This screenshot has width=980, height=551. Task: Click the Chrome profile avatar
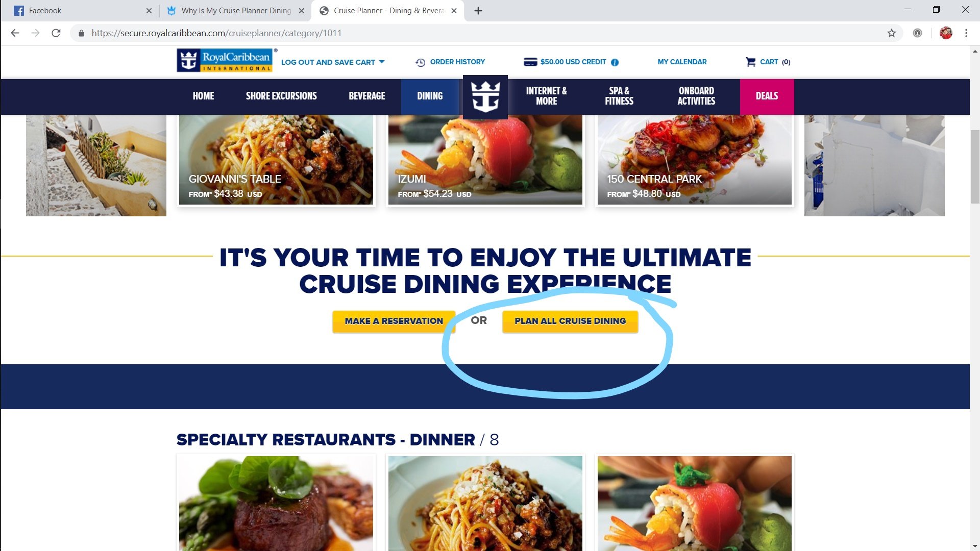pos(946,33)
